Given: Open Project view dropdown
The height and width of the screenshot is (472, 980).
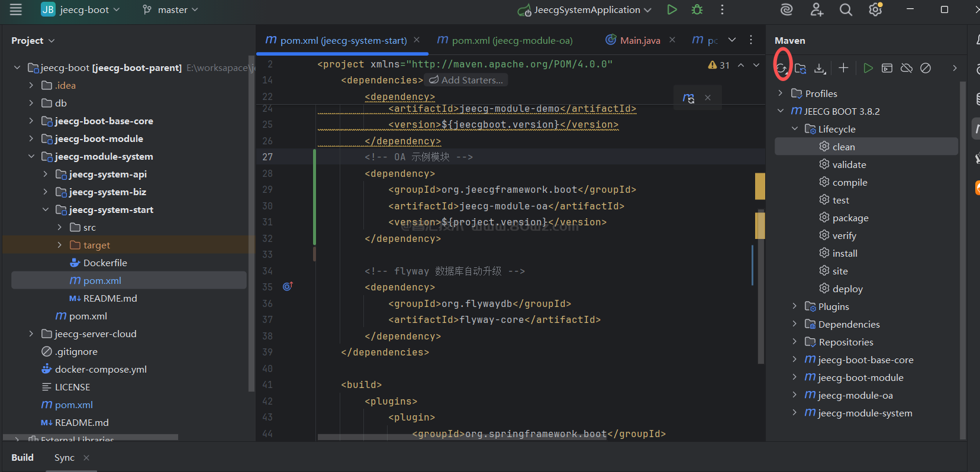Looking at the screenshot, I should [33, 40].
